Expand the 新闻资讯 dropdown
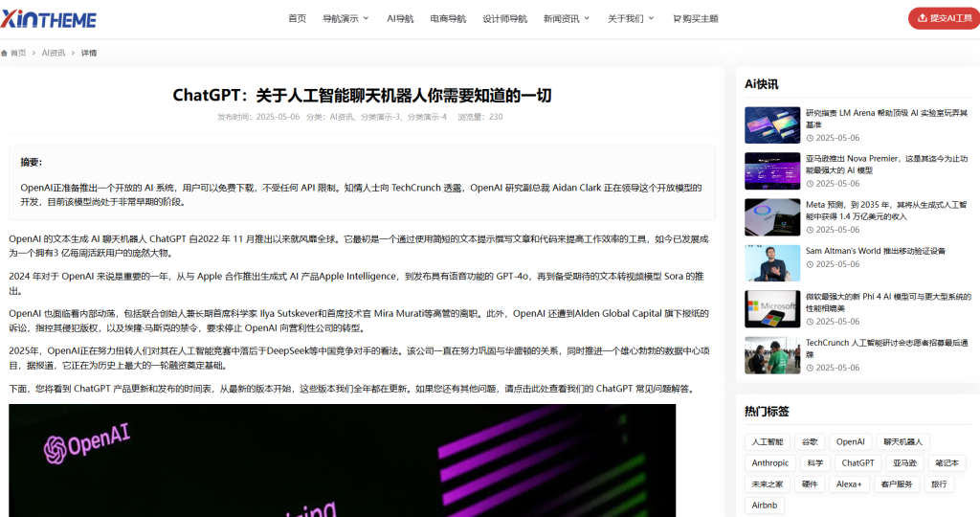The width and height of the screenshot is (980, 517). [567, 19]
